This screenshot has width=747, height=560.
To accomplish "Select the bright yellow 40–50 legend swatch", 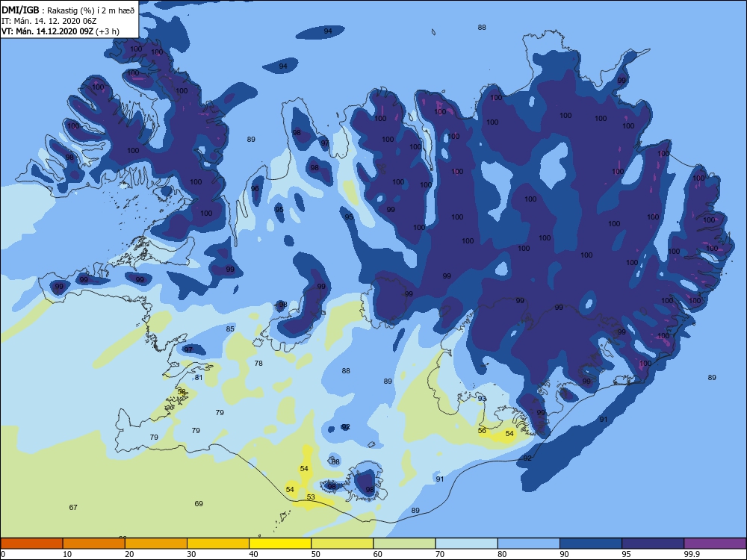I will 280,544.
